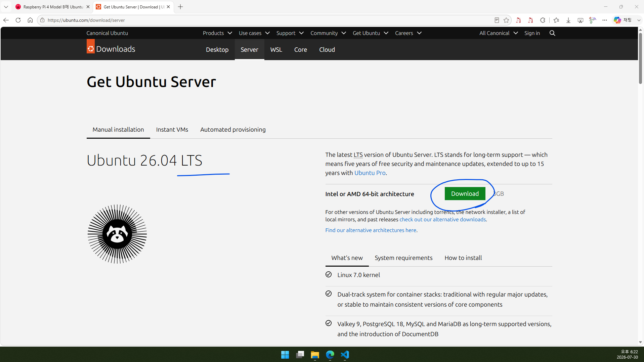Switch to the Instant VMs tab
The width and height of the screenshot is (644, 362).
[x=172, y=130]
